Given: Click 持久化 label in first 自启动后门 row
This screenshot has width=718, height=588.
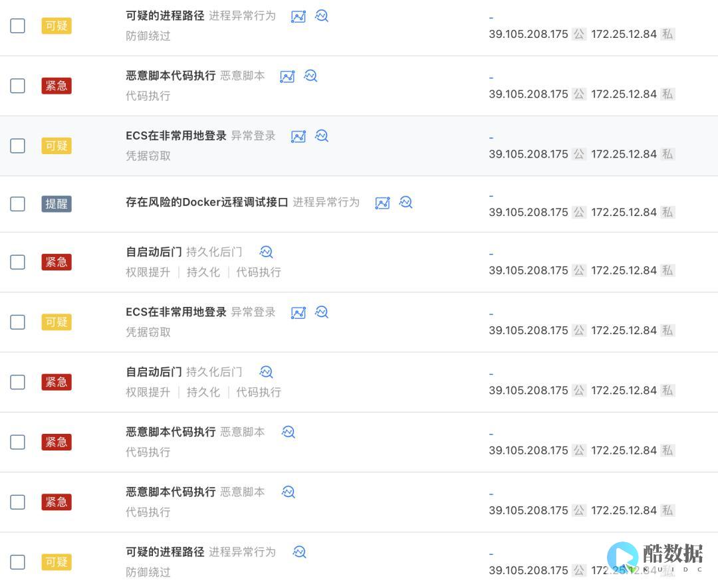Looking at the screenshot, I should 203,272.
